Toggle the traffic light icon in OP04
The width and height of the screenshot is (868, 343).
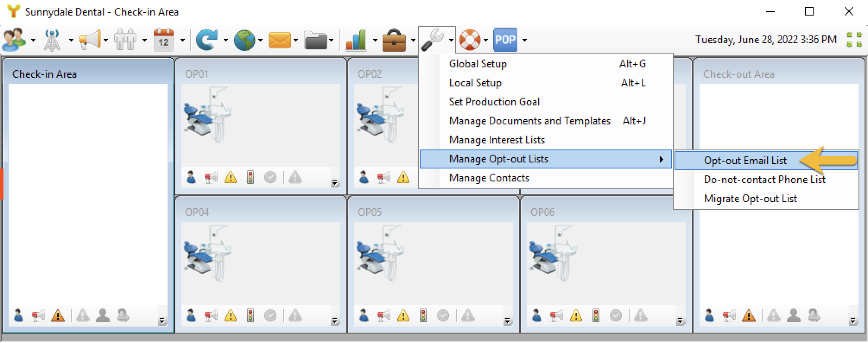tap(250, 316)
